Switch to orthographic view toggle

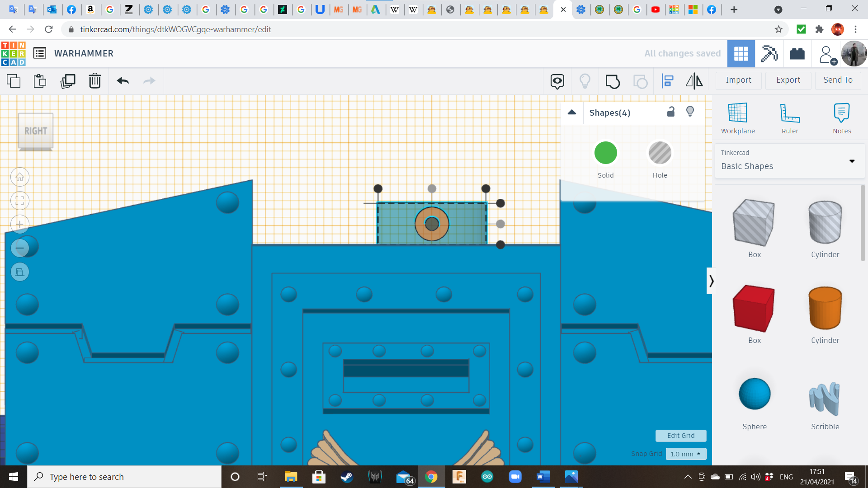(20, 272)
